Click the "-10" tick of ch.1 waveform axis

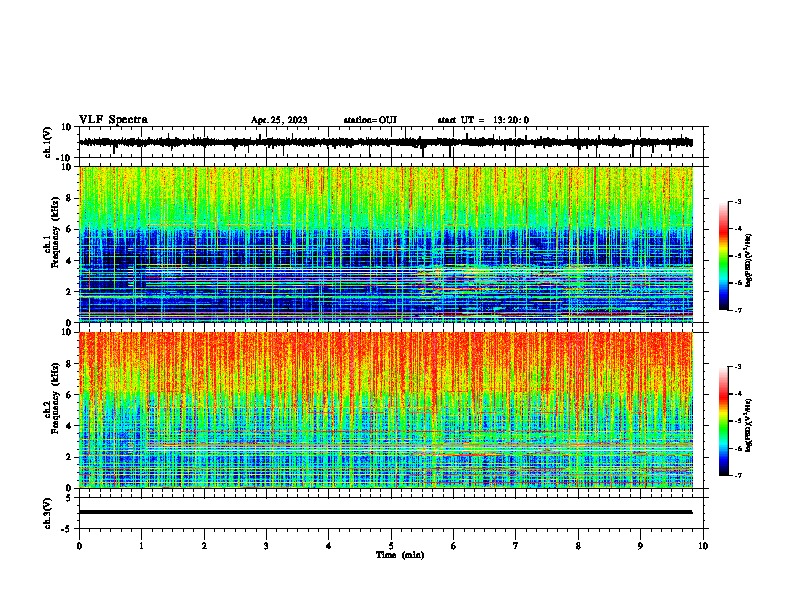(65, 158)
